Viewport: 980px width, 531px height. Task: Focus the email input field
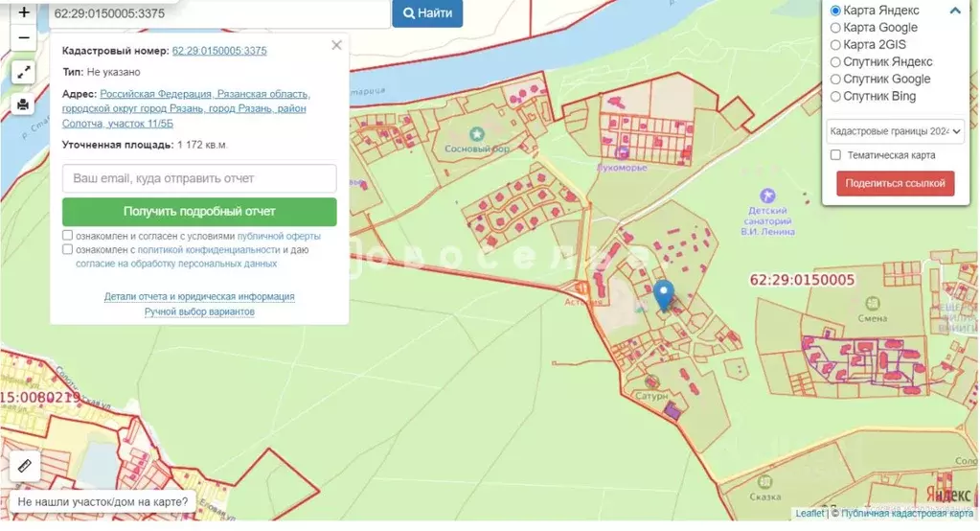(x=199, y=178)
